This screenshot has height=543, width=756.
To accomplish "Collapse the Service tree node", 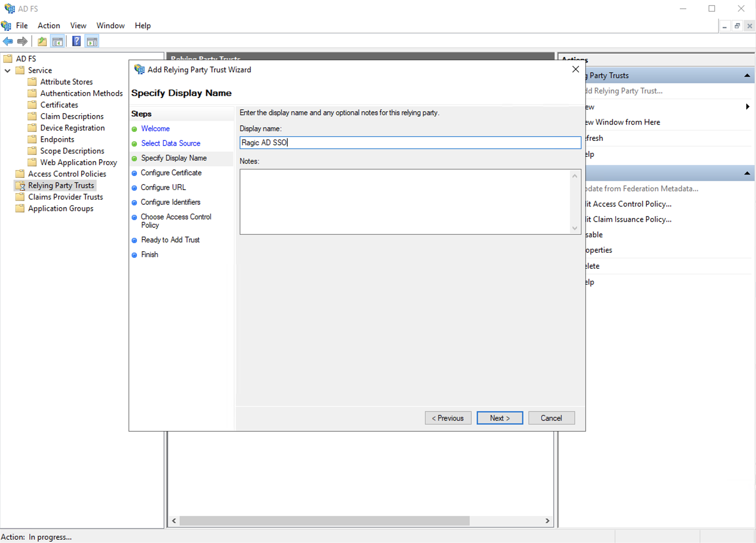I will coord(8,70).
